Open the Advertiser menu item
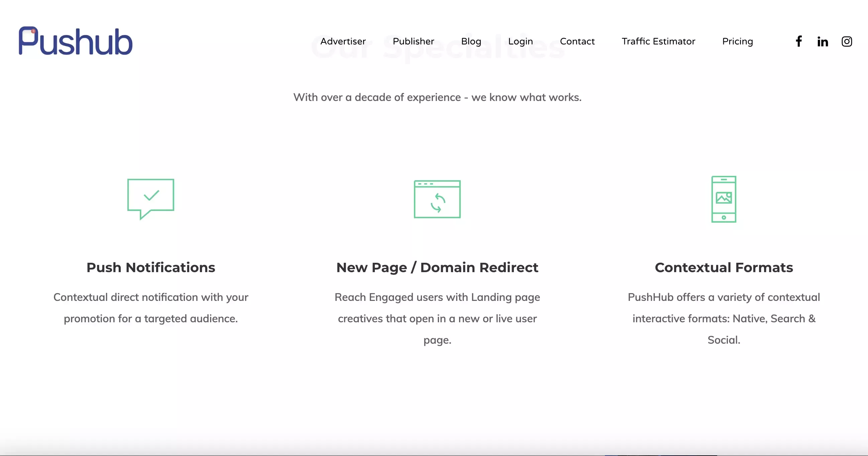 [x=343, y=41]
